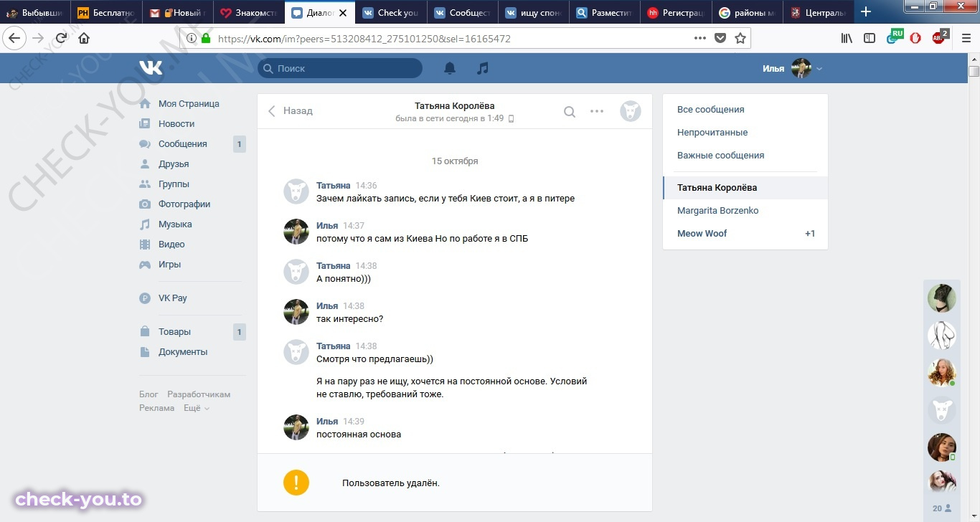This screenshot has height=522, width=980.
Task: Click the VK logo in header
Action: tap(151, 68)
